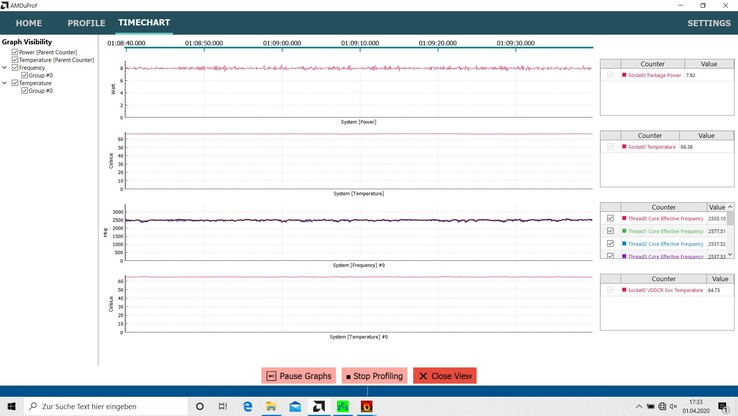Click the Close View button
Image resolution: width=738 pixels, height=416 pixels.
coord(445,376)
